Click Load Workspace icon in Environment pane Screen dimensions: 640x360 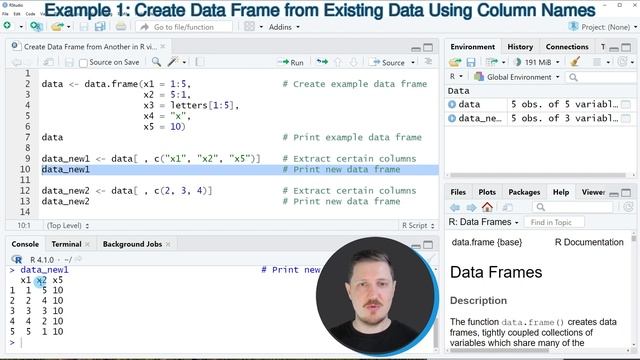(455, 62)
